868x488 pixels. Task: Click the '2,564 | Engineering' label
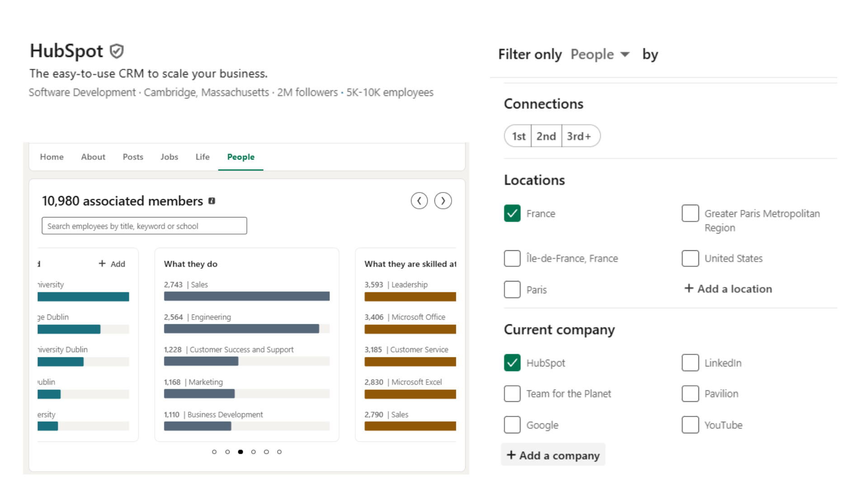[197, 317]
